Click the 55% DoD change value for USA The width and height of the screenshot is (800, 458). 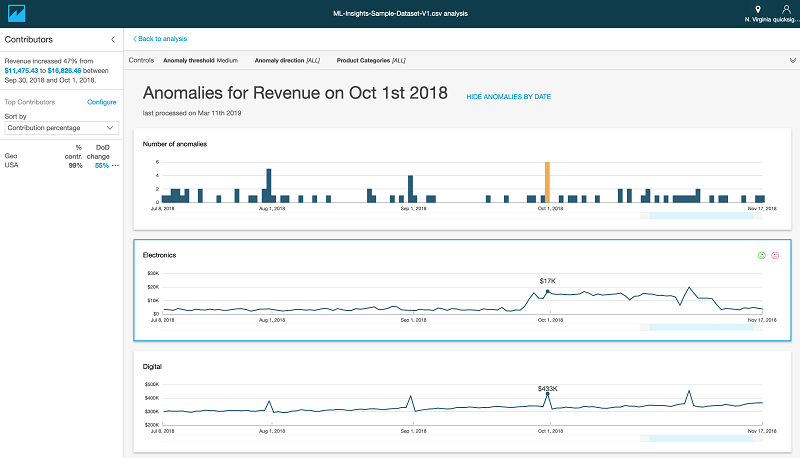(x=101, y=165)
